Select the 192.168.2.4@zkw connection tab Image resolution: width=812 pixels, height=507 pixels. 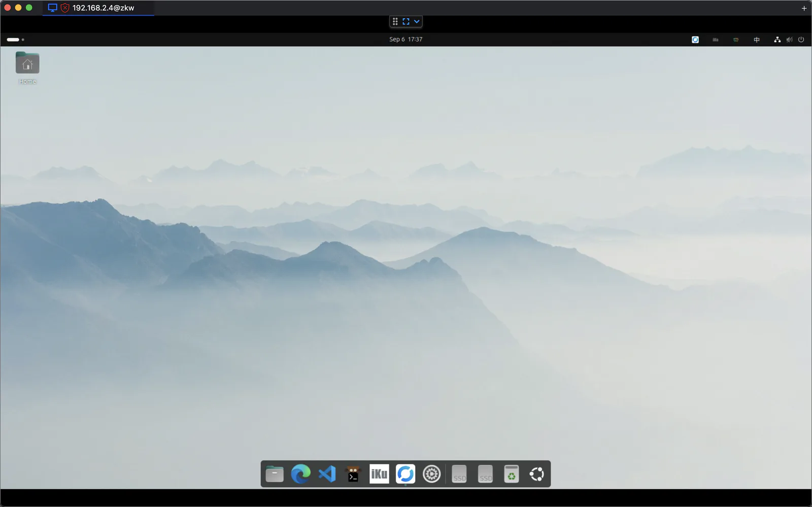point(98,8)
